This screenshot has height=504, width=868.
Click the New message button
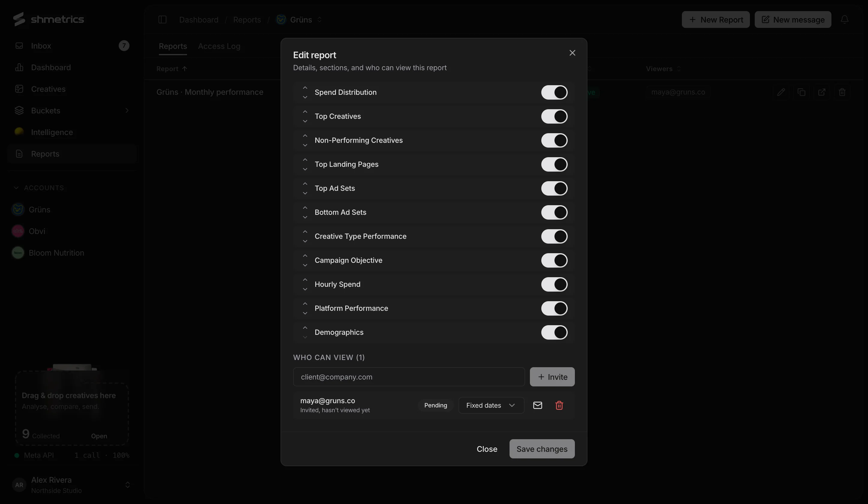click(x=792, y=19)
